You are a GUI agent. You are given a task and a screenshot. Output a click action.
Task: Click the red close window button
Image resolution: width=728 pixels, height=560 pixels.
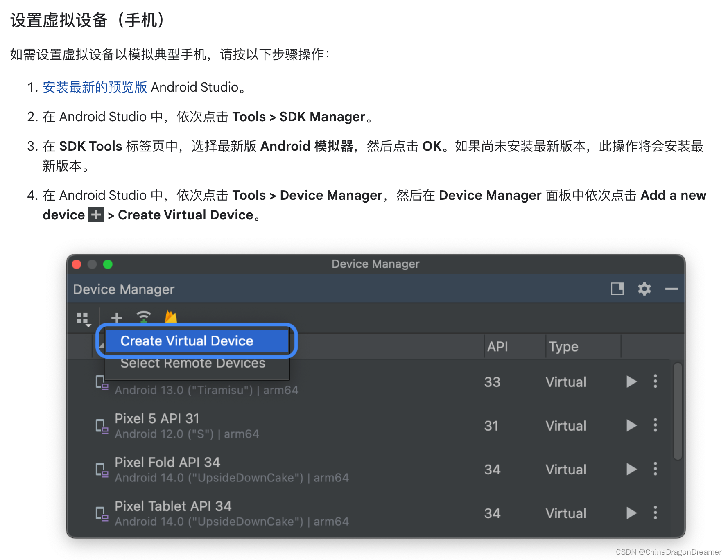tap(77, 264)
